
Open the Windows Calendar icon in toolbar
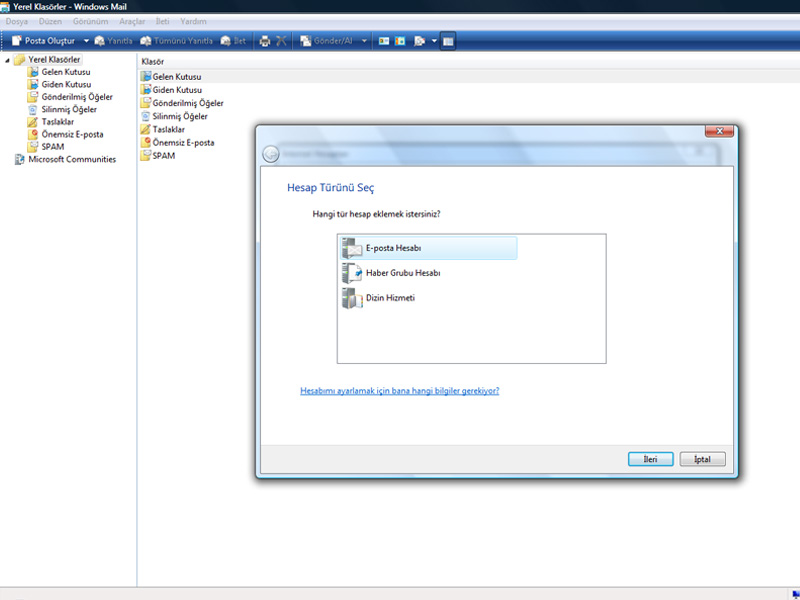coord(400,41)
